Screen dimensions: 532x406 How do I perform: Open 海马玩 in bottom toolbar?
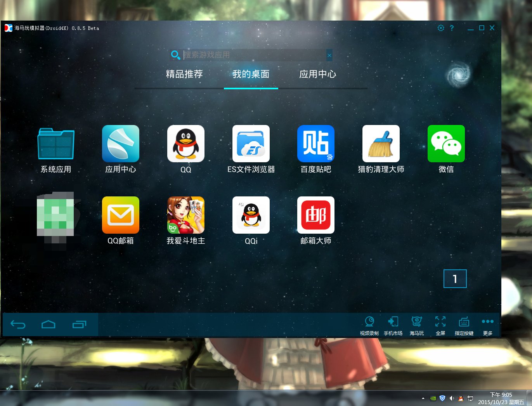pyautogui.click(x=417, y=325)
